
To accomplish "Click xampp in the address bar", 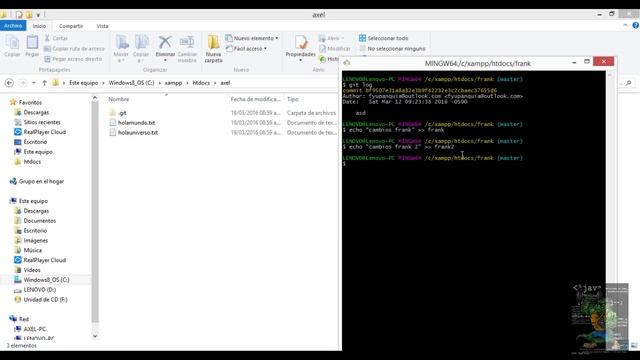I will coord(173,83).
